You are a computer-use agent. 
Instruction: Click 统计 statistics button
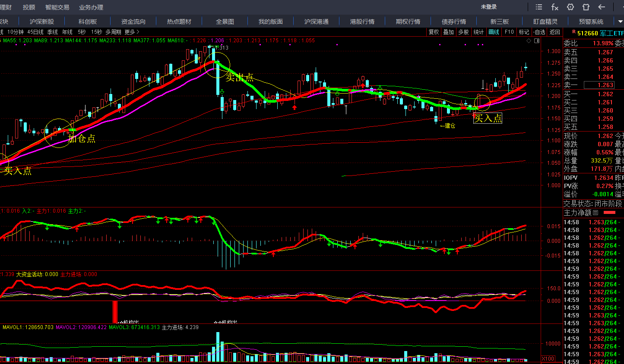[x=478, y=32]
